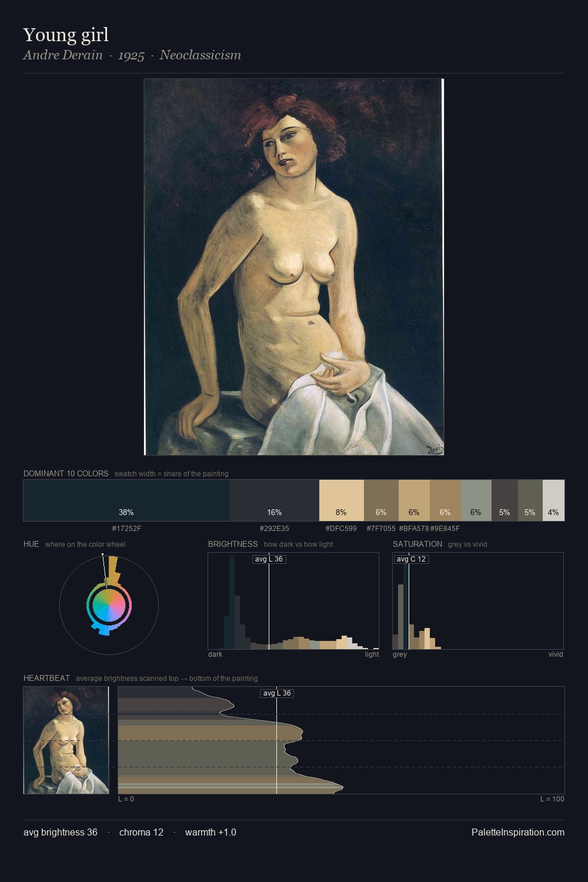Click the 'dark' axis label
This screenshot has height=882, width=588.
pos(215,654)
